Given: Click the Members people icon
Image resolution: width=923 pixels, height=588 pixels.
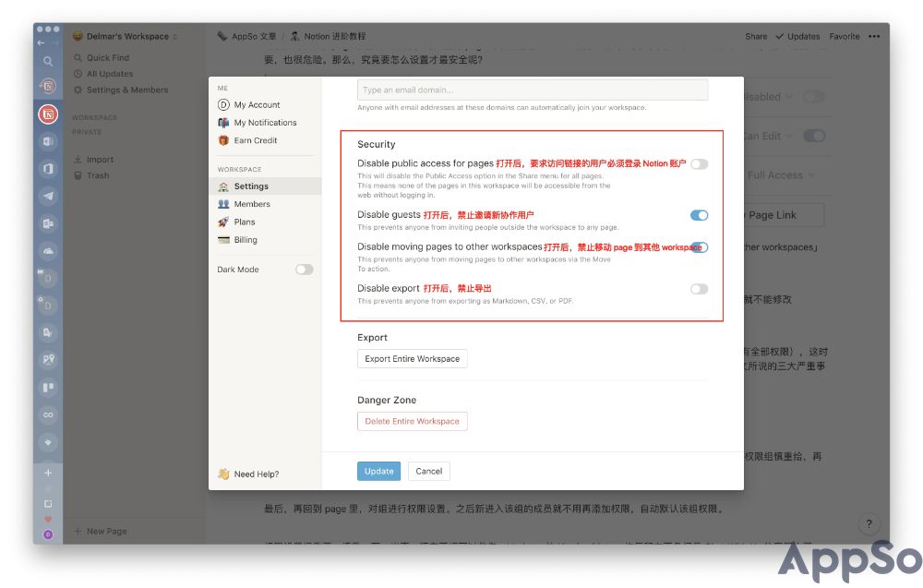Looking at the screenshot, I should [223, 204].
